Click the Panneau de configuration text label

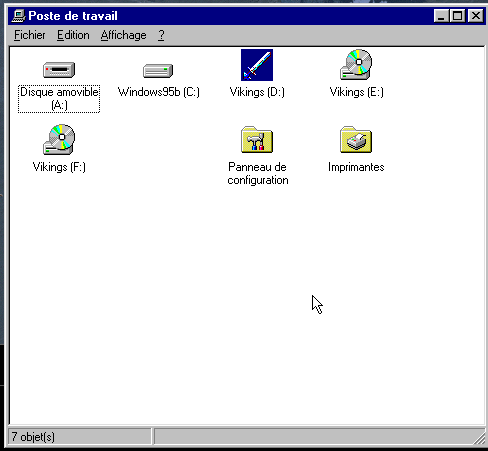257,173
